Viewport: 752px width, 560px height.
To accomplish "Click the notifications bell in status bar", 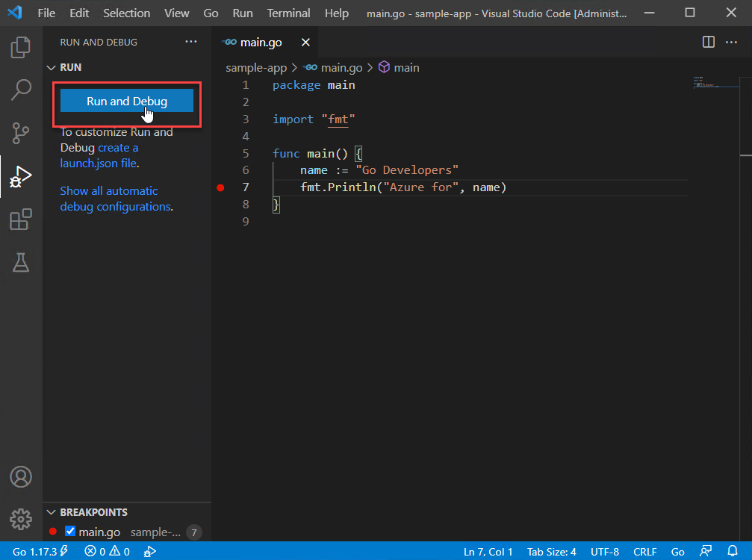I will (733, 552).
